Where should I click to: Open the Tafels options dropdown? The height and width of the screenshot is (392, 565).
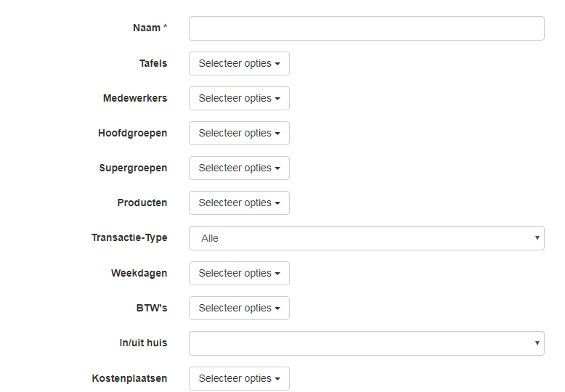[239, 63]
